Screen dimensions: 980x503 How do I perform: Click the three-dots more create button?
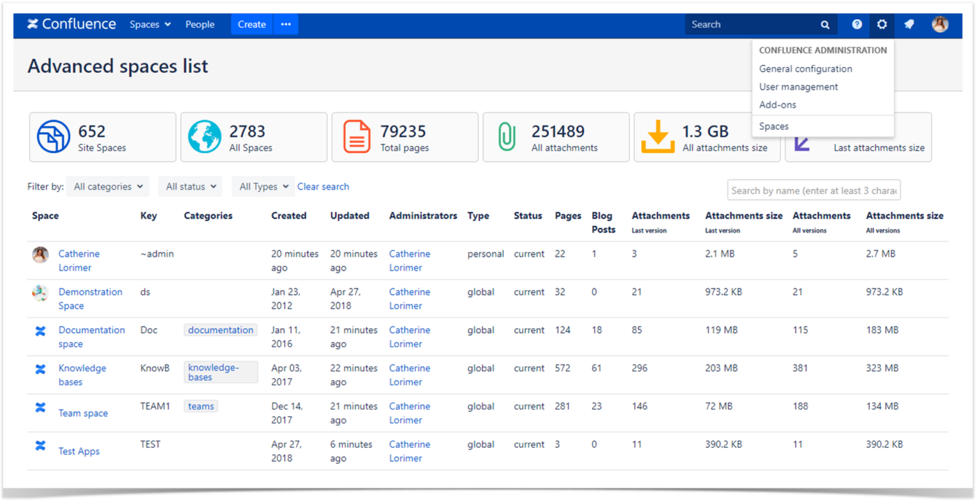click(286, 24)
